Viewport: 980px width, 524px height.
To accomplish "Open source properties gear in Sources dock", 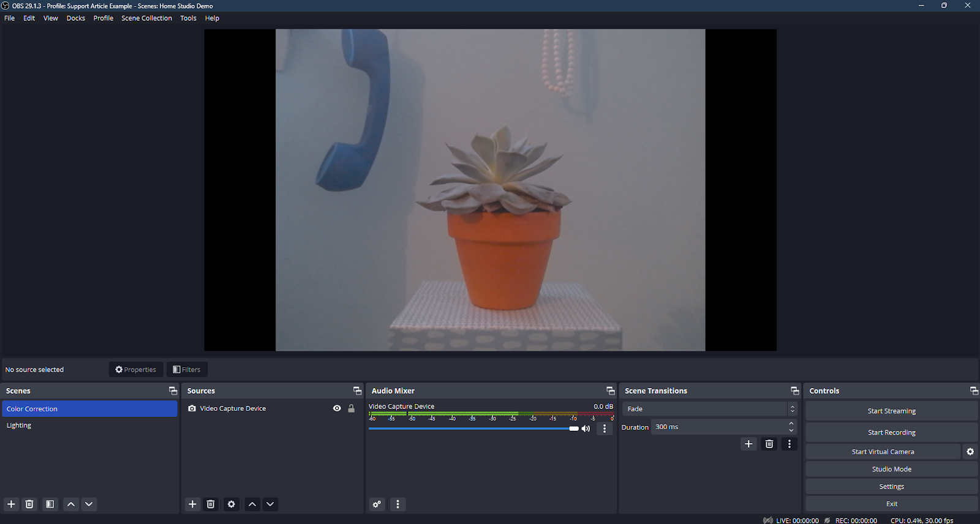I will coord(232,504).
